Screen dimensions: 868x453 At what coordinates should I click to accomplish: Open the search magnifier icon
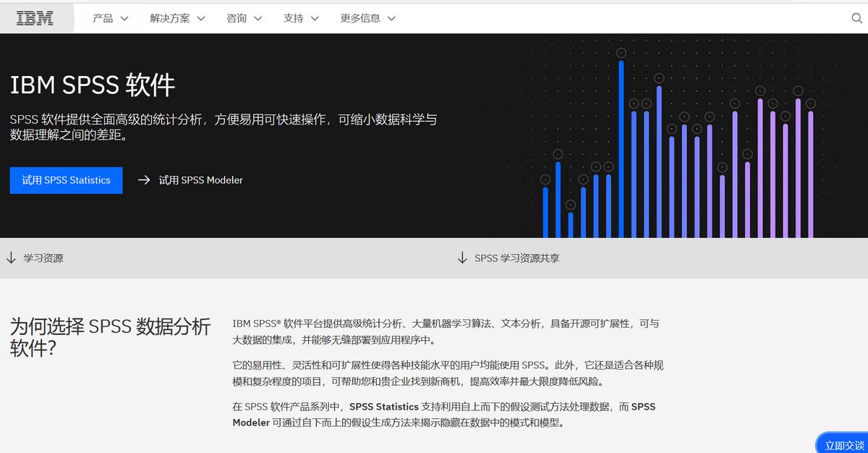(x=856, y=17)
